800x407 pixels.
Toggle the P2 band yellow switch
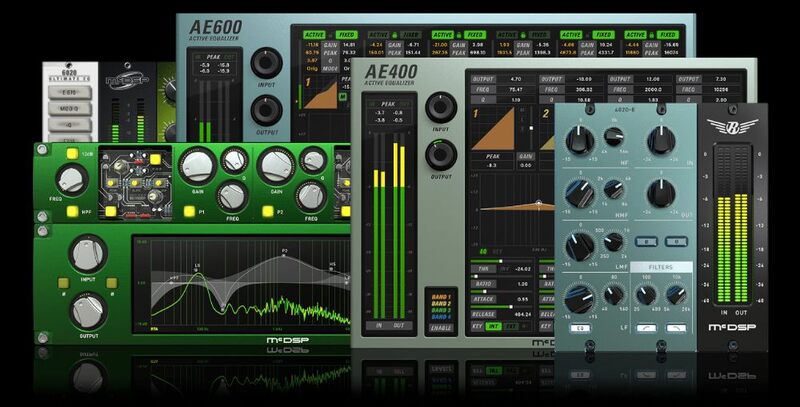coord(268,211)
